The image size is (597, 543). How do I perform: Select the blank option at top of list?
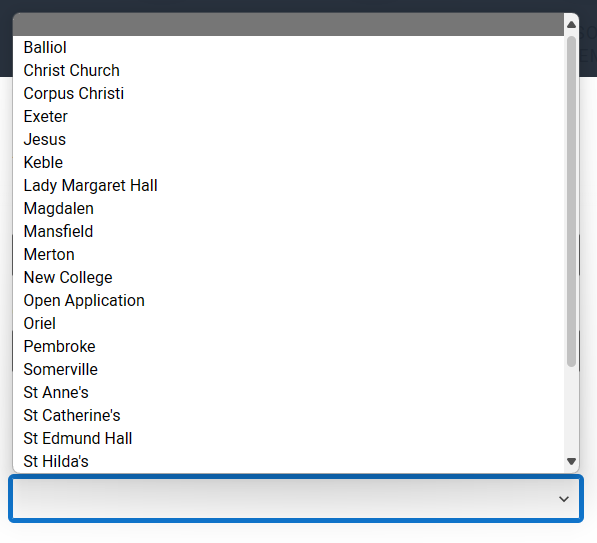click(x=288, y=24)
